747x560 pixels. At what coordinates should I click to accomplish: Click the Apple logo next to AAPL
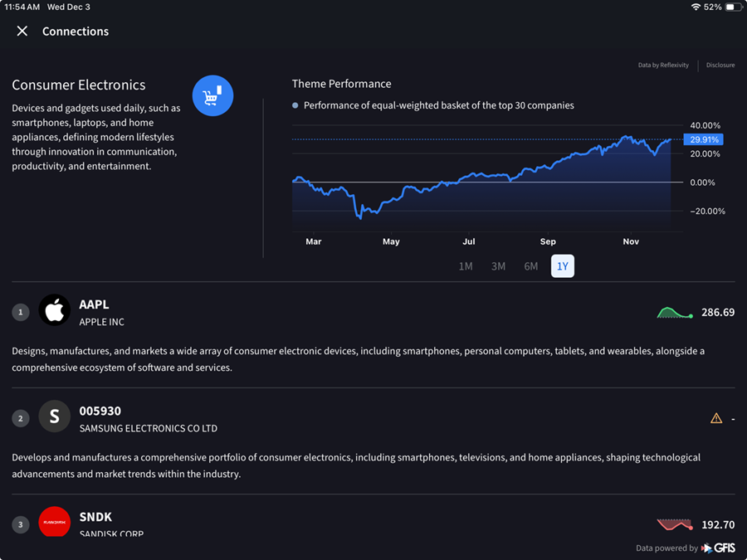(x=54, y=311)
